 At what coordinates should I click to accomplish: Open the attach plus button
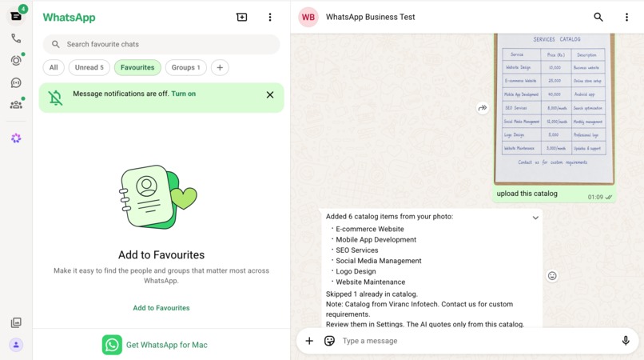(309, 341)
